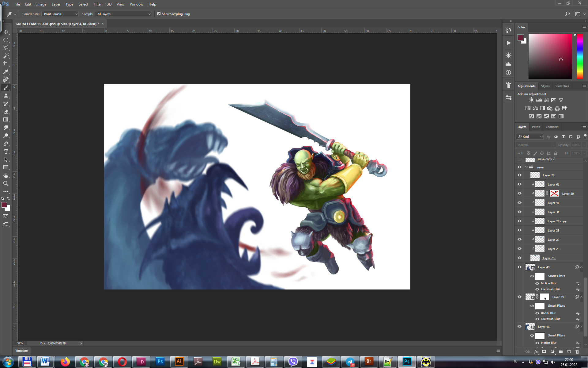The image size is (588, 368).
Task: Select the Pen tool
Action: (6, 144)
